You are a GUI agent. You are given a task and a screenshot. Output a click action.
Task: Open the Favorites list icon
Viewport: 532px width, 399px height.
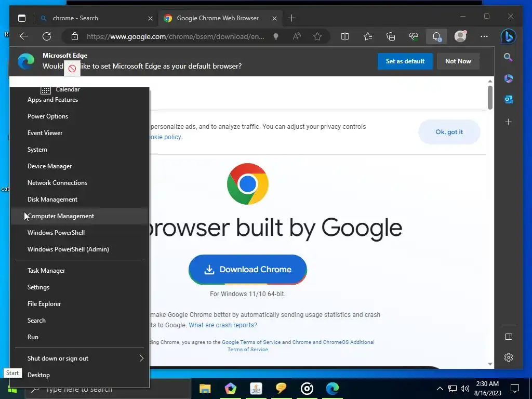pyautogui.click(x=368, y=36)
